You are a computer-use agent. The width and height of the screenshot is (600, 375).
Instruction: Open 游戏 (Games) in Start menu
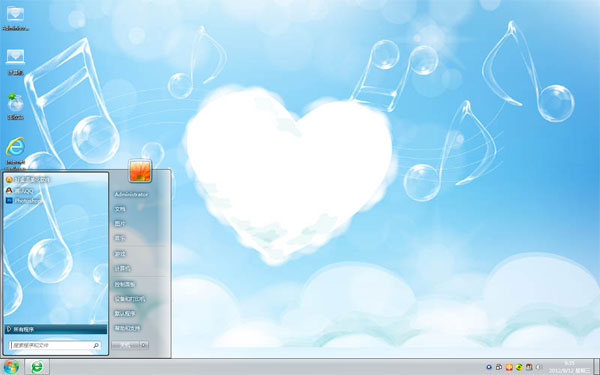coord(120,254)
